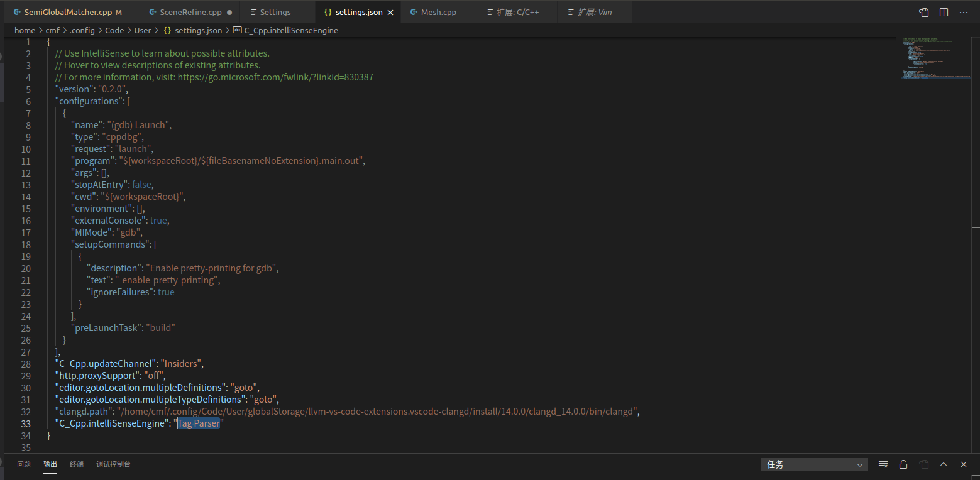Expand the home breadcrumb segment
980x480 pixels.
25,30
